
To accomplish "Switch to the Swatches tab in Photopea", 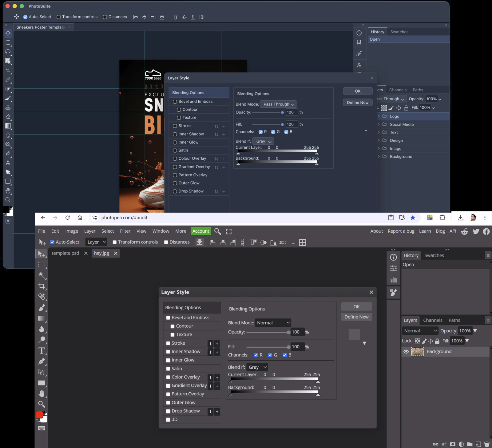I will 434,255.
